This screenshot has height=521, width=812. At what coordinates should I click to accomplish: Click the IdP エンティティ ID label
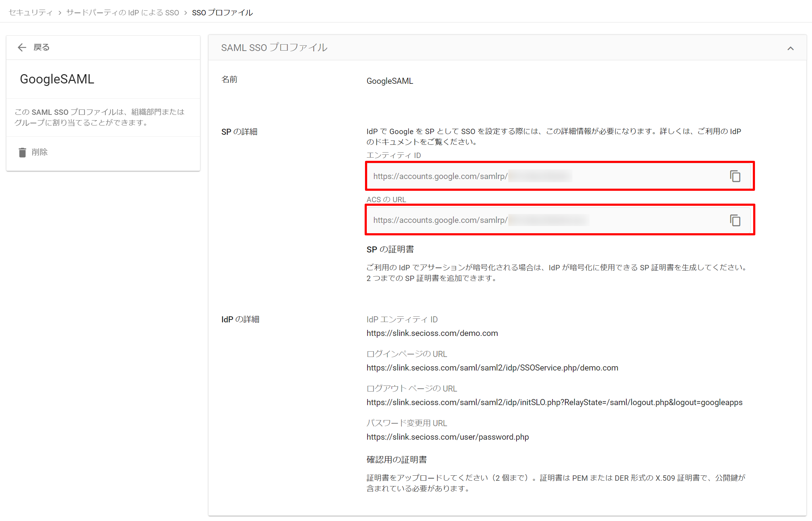(402, 319)
